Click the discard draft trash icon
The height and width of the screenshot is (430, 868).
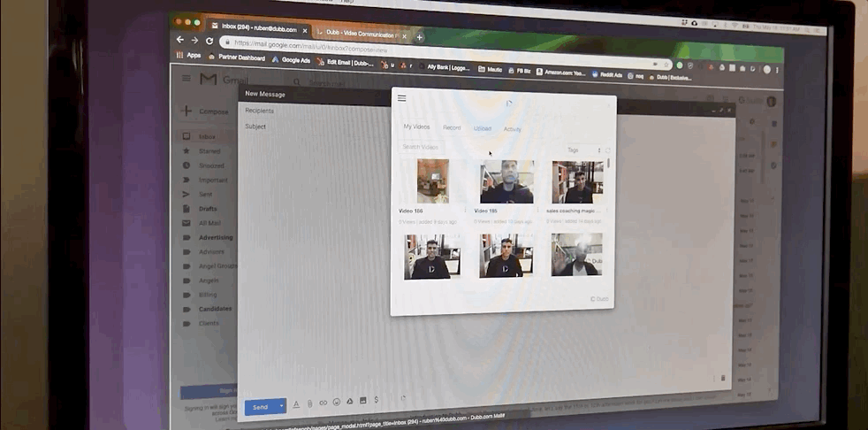723,378
